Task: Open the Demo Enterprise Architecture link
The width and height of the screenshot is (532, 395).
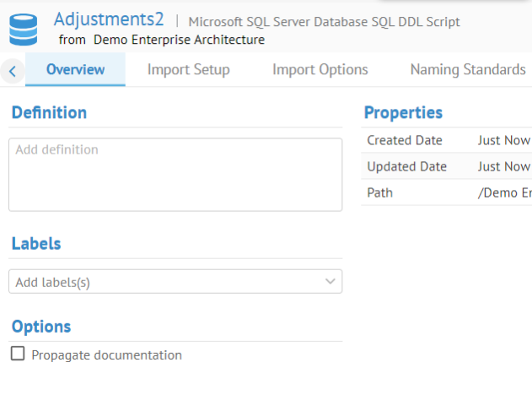Action: pos(179,40)
